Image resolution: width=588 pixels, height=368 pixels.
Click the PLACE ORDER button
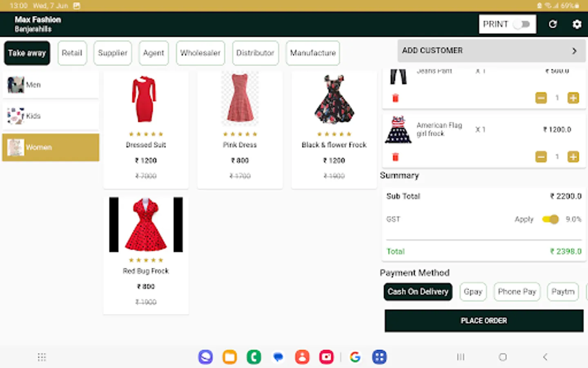pos(484,321)
